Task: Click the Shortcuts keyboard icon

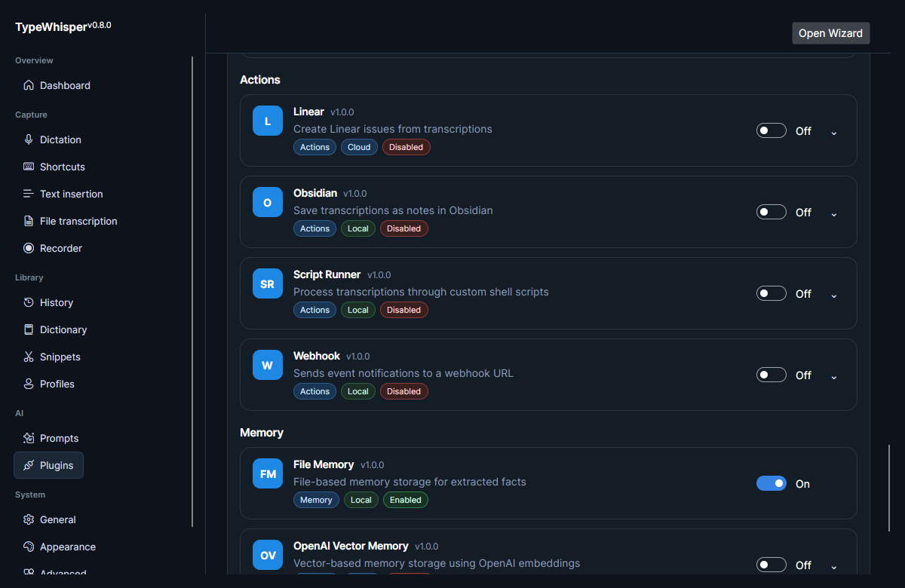Action: click(29, 167)
